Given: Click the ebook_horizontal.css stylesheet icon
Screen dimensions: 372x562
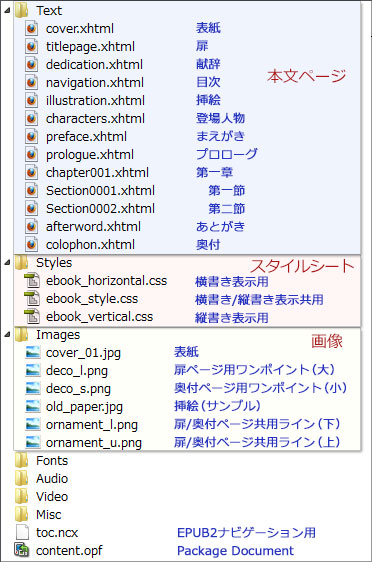Looking at the screenshot, I should pos(32,280).
